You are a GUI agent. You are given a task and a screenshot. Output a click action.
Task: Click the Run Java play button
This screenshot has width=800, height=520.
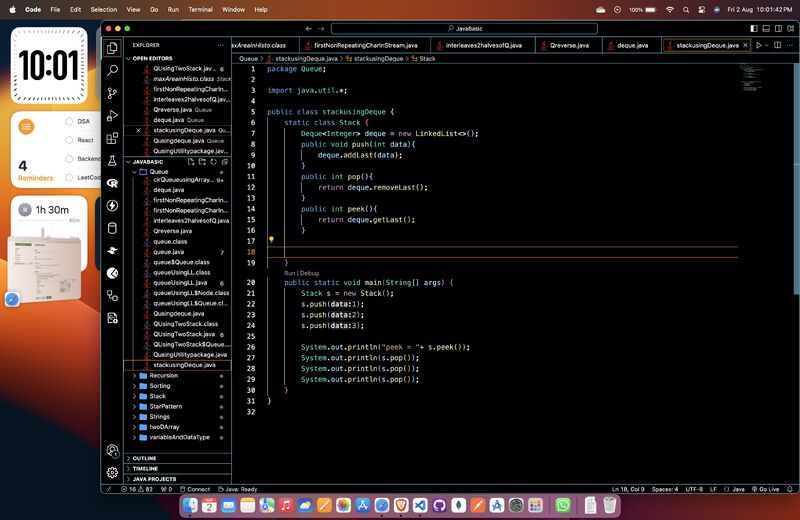(x=759, y=45)
